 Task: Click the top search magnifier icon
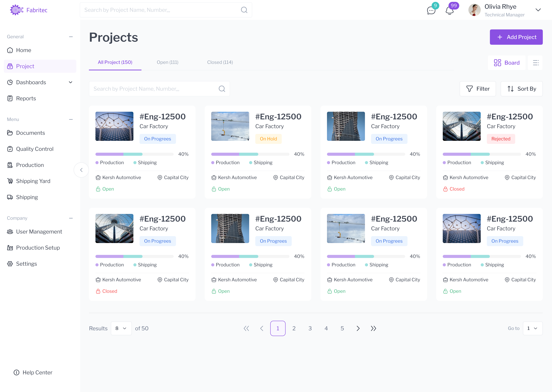[244, 10]
